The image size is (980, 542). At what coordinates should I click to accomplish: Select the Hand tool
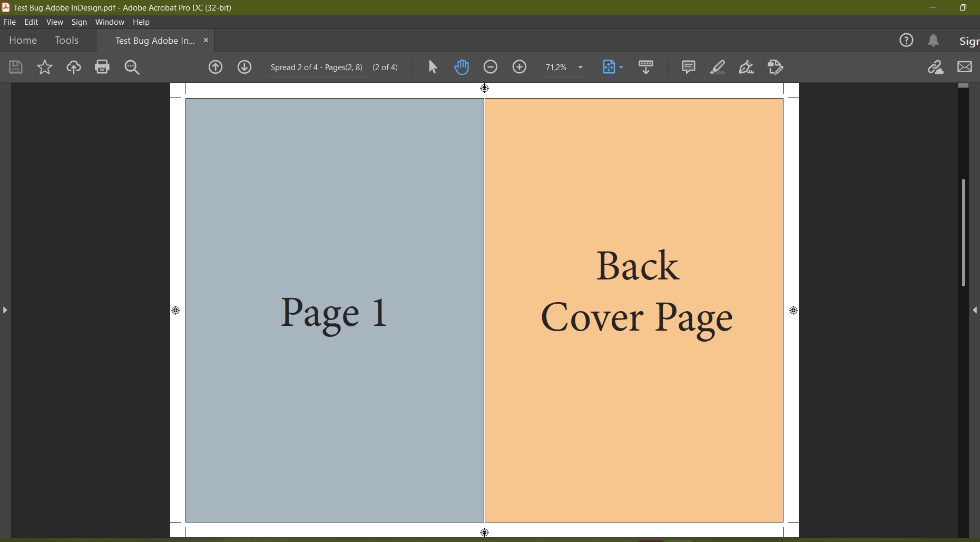coord(462,67)
